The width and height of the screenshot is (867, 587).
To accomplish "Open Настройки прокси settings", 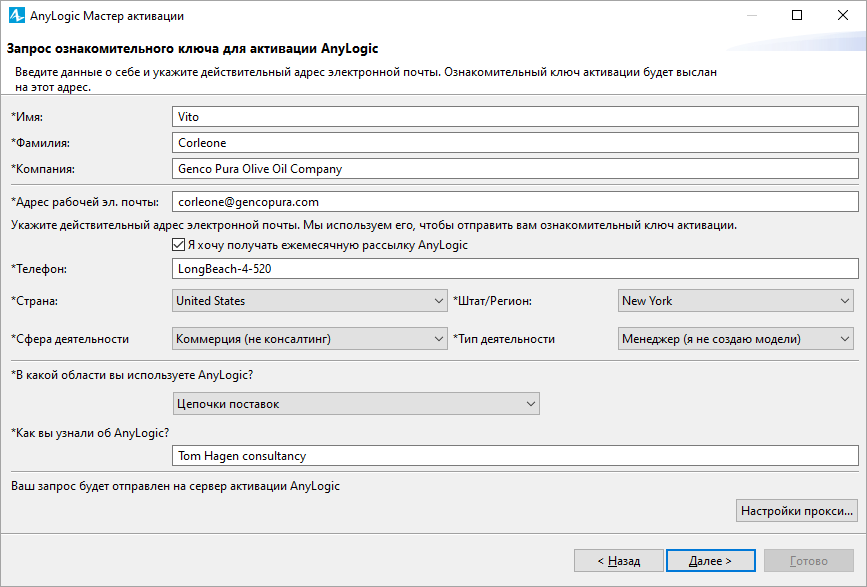I will tap(797, 511).
